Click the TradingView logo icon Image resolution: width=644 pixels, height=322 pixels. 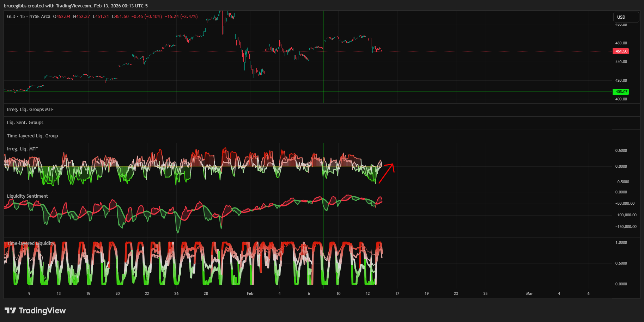10,310
